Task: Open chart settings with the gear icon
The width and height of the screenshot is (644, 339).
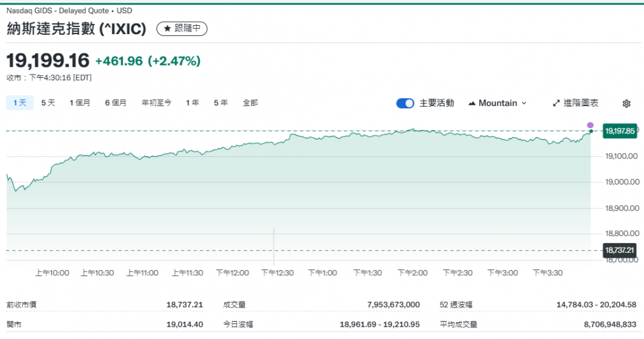Action: tap(627, 104)
